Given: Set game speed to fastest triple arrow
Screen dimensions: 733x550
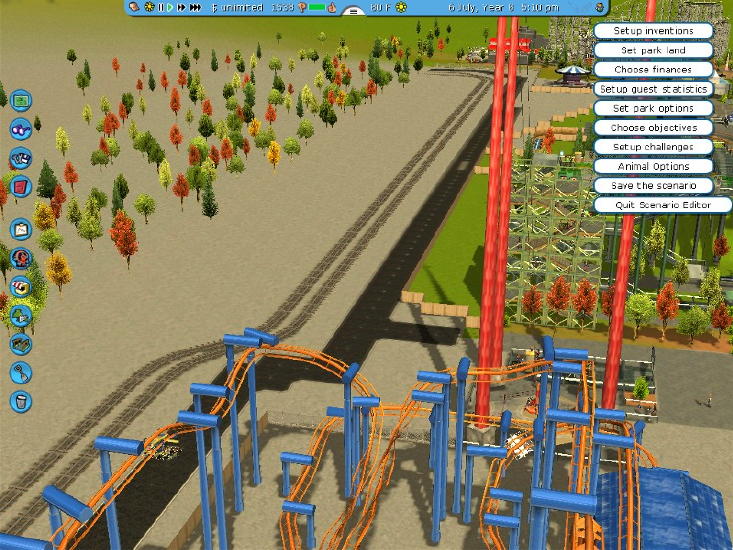Looking at the screenshot, I should (195, 7).
